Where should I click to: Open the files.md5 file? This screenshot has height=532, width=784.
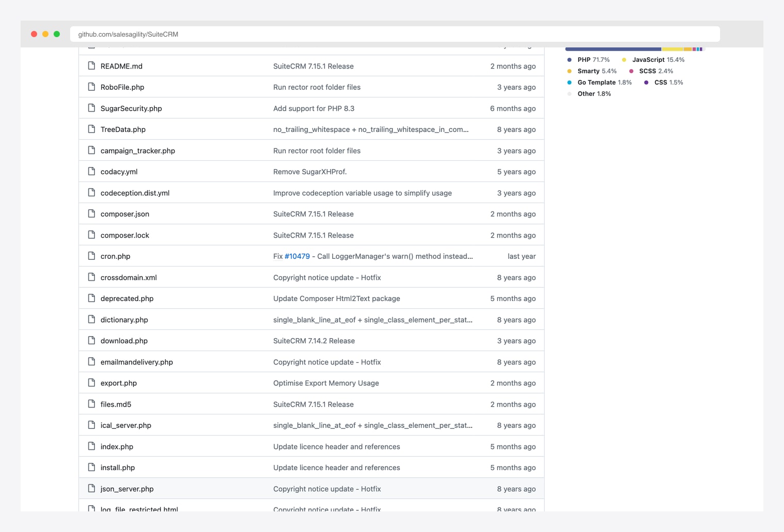pos(116,404)
